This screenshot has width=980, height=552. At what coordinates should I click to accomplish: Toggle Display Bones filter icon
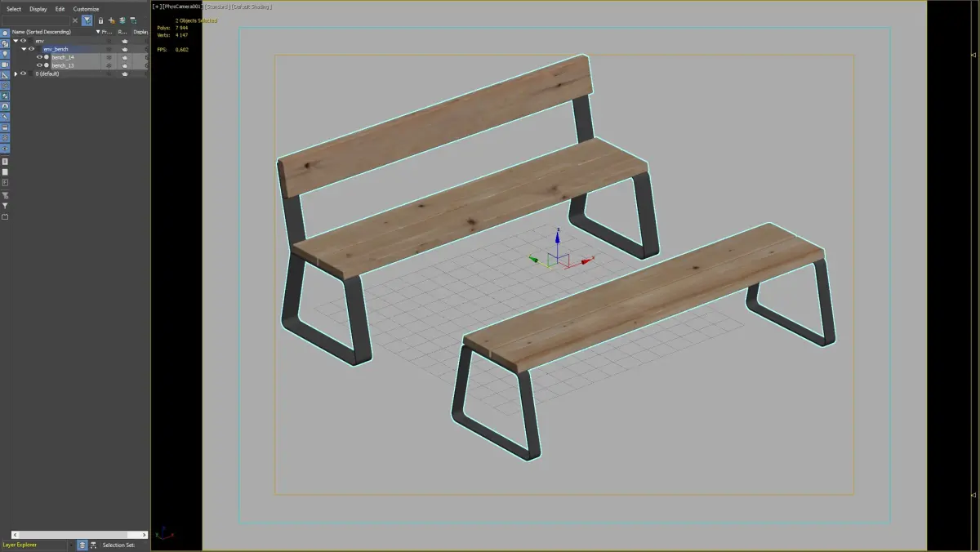pyautogui.click(x=5, y=117)
